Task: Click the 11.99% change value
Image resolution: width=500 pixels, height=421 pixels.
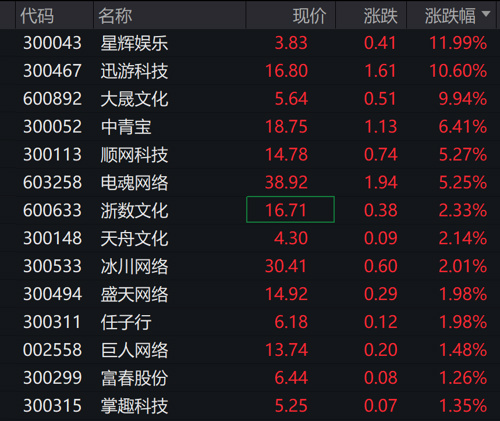Action: pos(458,43)
